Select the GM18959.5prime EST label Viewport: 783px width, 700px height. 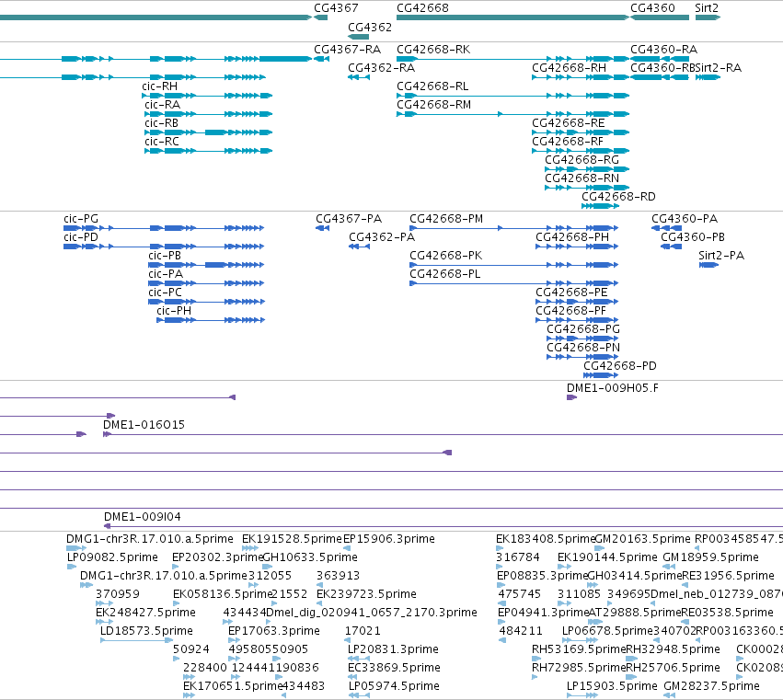click(710, 557)
